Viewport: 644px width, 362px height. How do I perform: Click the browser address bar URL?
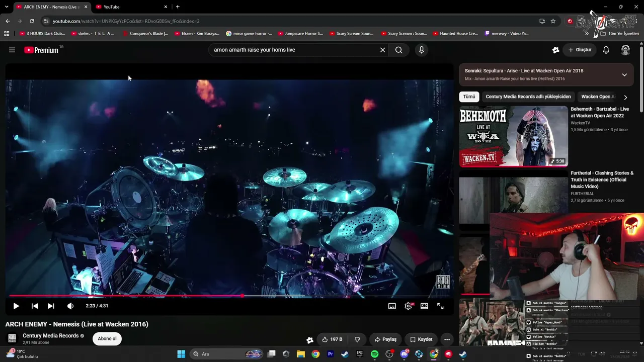point(126,21)
